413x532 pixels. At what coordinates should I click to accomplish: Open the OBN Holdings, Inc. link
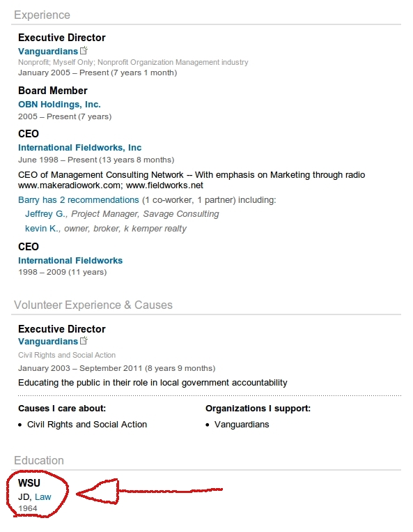(59, 104)
